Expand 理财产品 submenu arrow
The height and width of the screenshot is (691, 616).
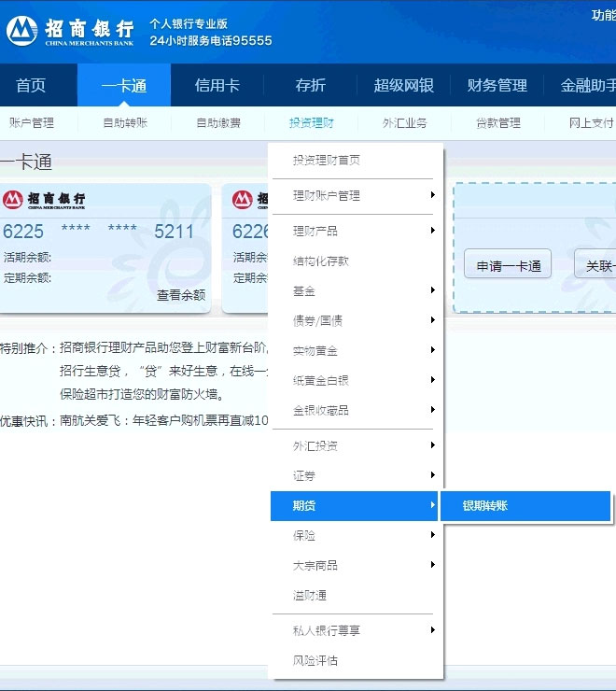(433, 230)
